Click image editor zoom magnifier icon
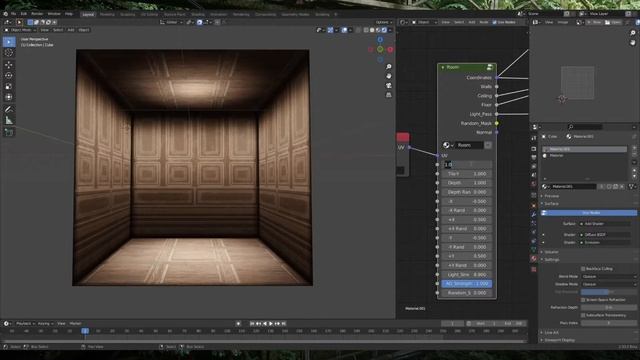The width and height of the screenshot is (640, 360). (x=633, y=33)
